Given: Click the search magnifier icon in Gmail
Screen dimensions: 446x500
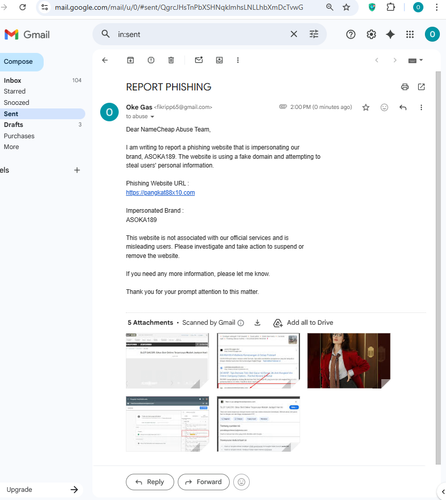Looking at the screenshot, I should coord(106,34).
